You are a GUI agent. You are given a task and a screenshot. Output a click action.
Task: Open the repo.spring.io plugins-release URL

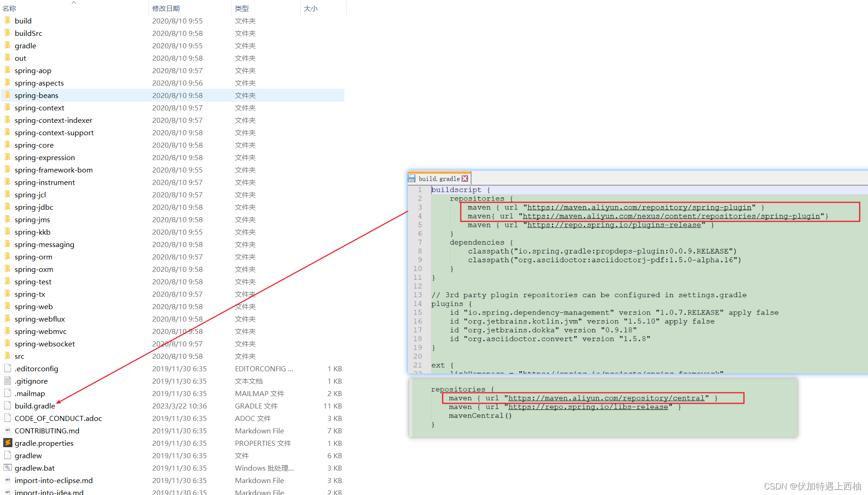[614, 225]
